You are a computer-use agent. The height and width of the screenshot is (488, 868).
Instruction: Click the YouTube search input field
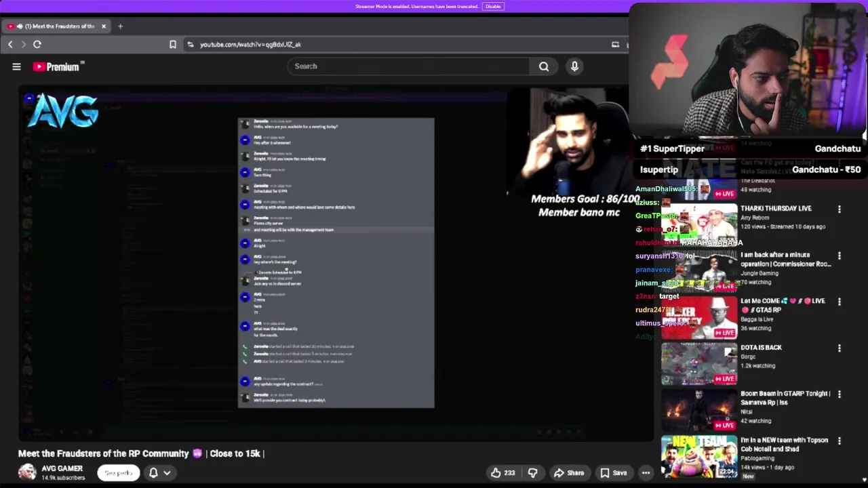[409, 66]
